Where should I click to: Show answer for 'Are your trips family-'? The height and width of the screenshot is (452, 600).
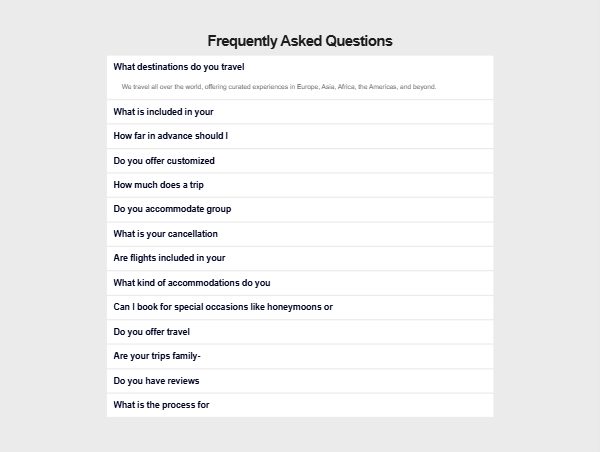(300, 356)
